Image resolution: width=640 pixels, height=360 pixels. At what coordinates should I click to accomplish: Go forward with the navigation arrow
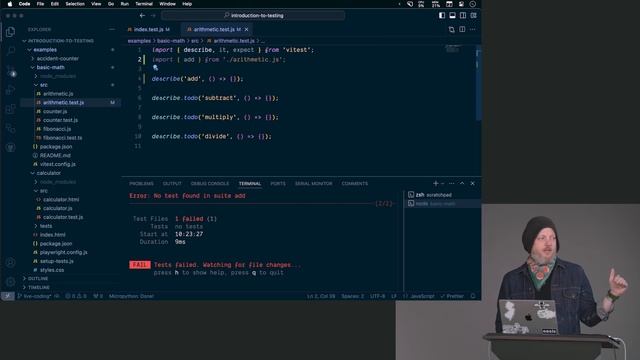pyautogui.click(x=153, y=16)
